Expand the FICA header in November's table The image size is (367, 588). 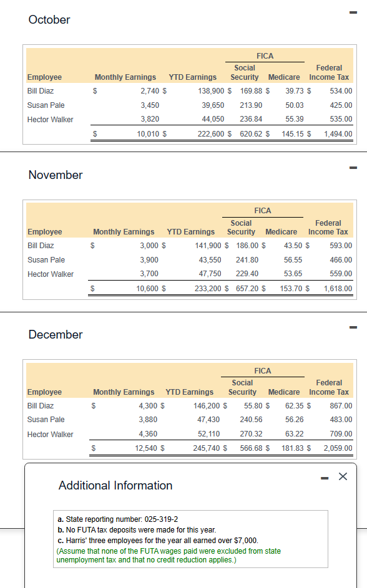click(262, 210)
